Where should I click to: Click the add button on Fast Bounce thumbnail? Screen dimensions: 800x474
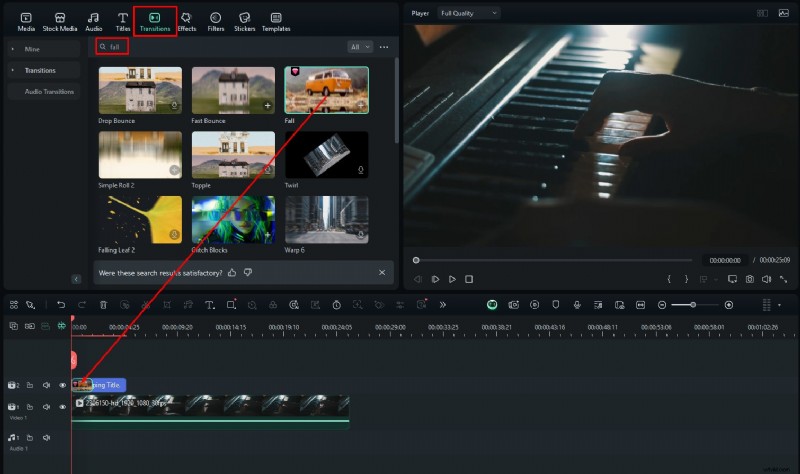[266, 105]
